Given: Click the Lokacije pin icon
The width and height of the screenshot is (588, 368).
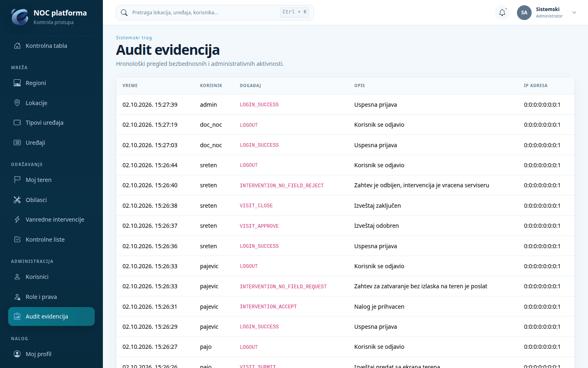Looking at the screenshot, I should tap(17, 103).
